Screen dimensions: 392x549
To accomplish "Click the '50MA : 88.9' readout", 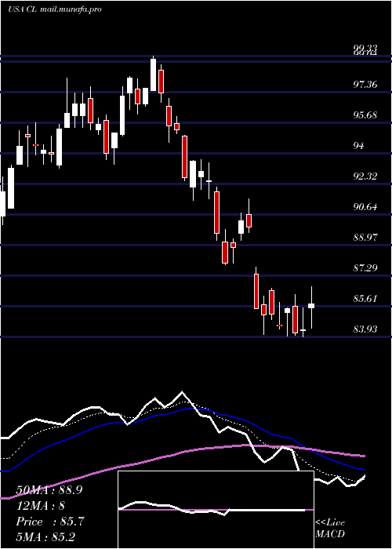I will 49,490.
